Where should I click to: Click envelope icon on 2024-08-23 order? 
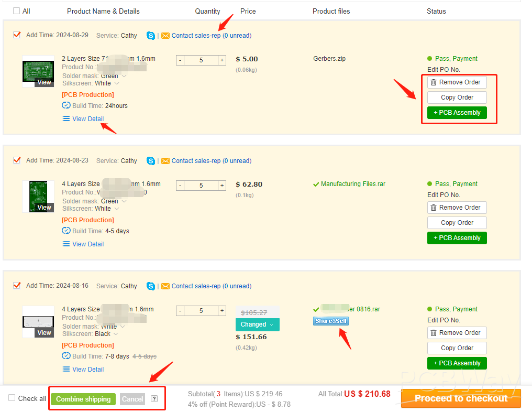(x=165, y=161)
